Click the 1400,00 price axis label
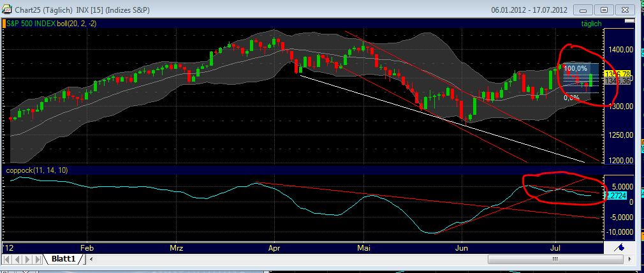Image resolution: width=644 pixels, height=273 pixels. coord(620,50)
